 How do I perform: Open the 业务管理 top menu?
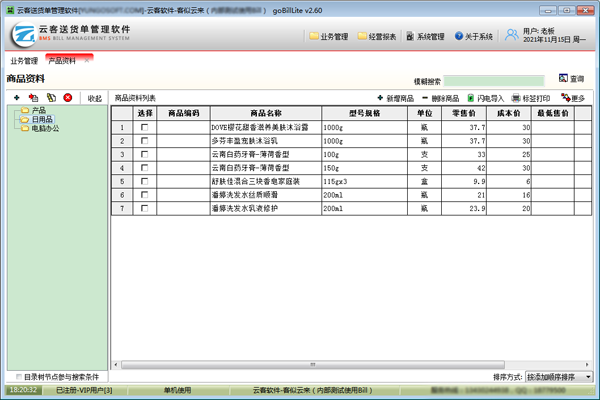(x=329, y=36)
